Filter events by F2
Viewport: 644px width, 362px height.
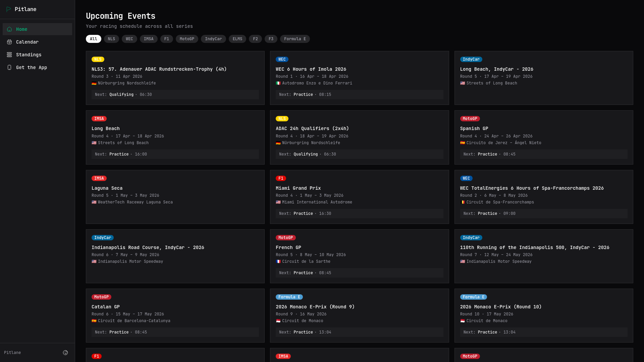click(x=255, y=39)
